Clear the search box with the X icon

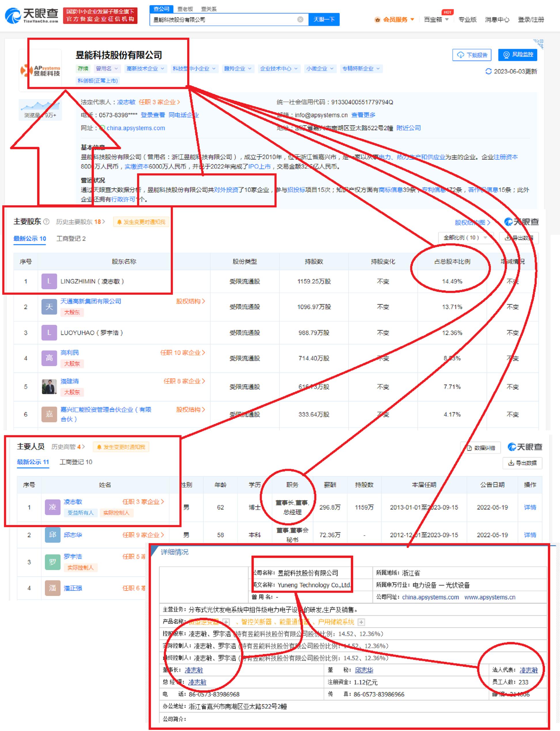click(x=300, y=19)
